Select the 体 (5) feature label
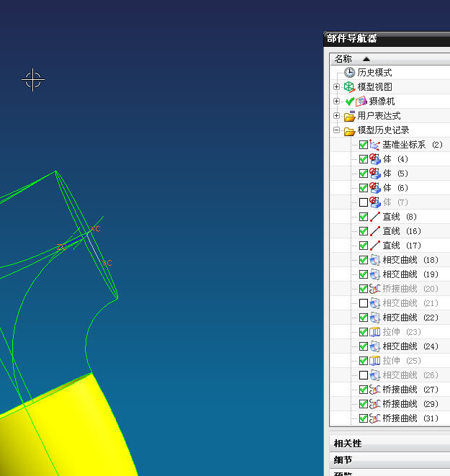450x476 pixels. pos(395,174)
